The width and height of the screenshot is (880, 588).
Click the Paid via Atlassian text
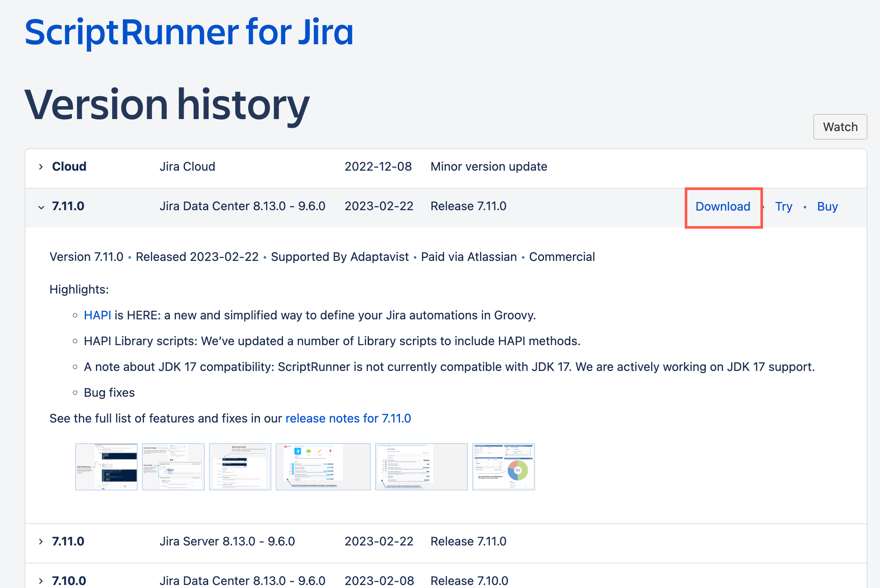tap(469, 257)
